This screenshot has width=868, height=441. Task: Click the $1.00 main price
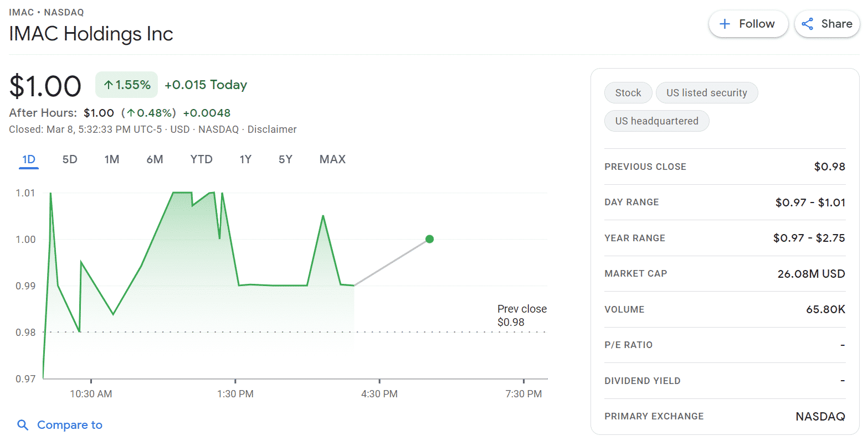click(45, 86)
